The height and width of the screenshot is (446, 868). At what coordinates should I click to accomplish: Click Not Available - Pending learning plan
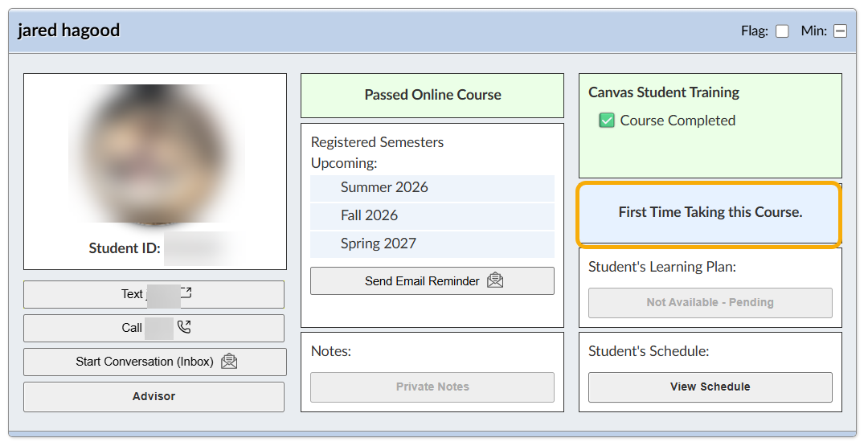coord(710,302)
